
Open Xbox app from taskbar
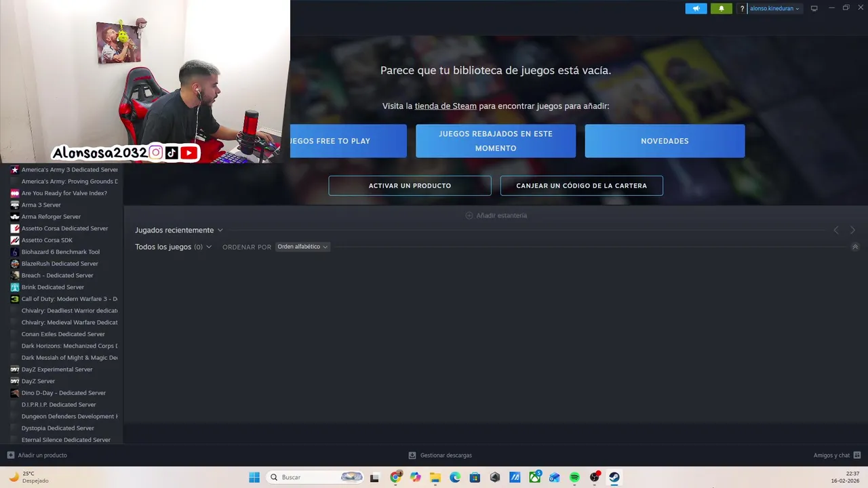535,477
